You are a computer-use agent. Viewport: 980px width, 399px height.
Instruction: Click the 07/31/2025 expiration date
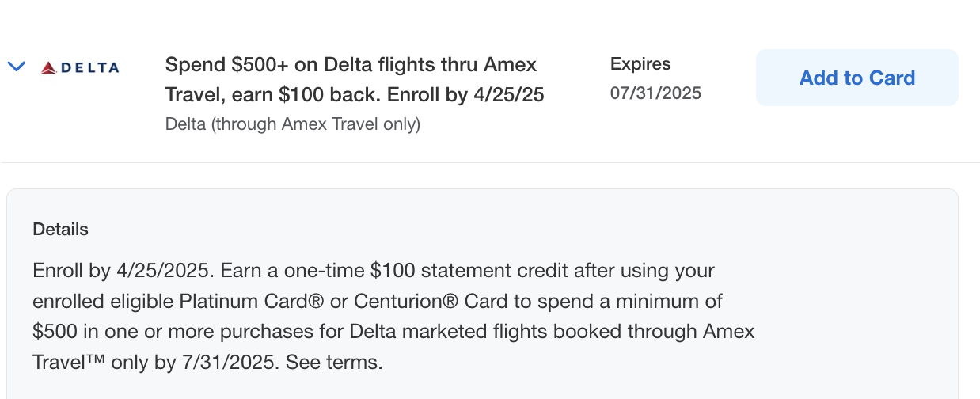click(x=655, y=93)
